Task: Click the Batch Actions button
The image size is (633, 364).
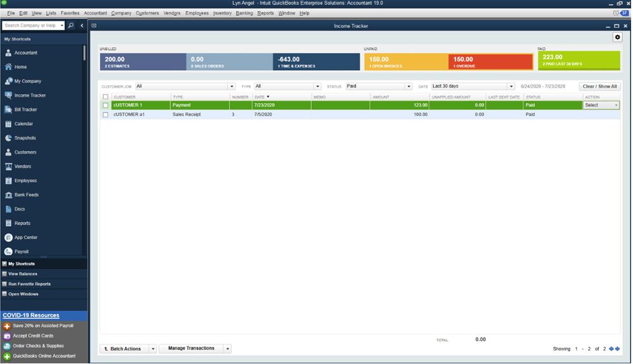Action: (x=125, y=349)
